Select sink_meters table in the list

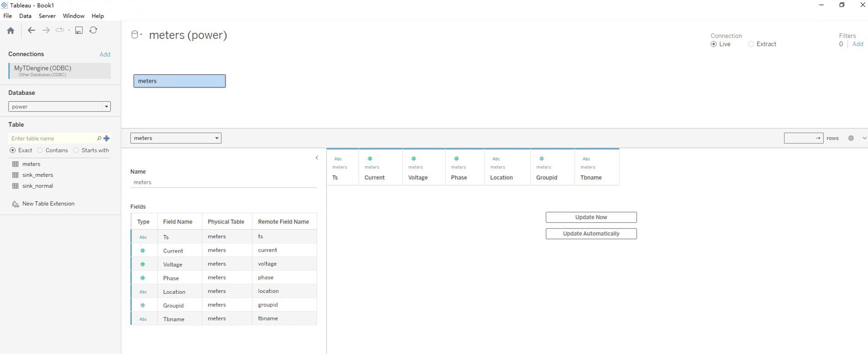[37, 175]
